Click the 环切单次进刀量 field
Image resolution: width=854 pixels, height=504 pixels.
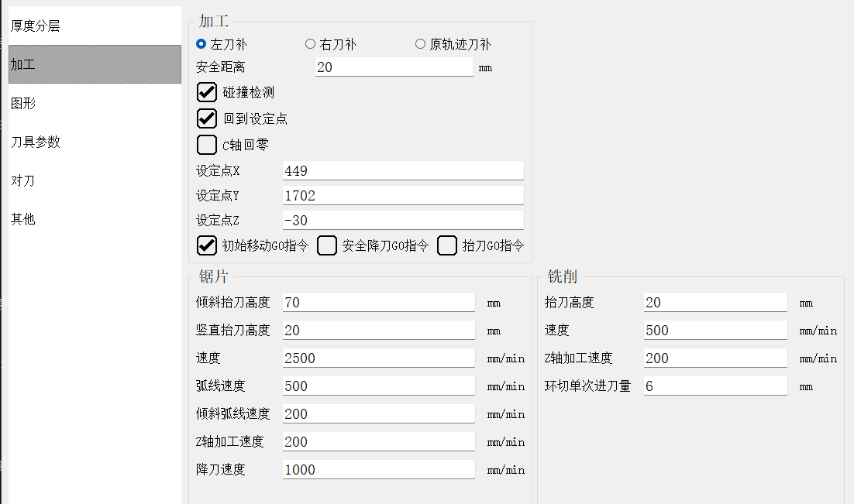715,386
